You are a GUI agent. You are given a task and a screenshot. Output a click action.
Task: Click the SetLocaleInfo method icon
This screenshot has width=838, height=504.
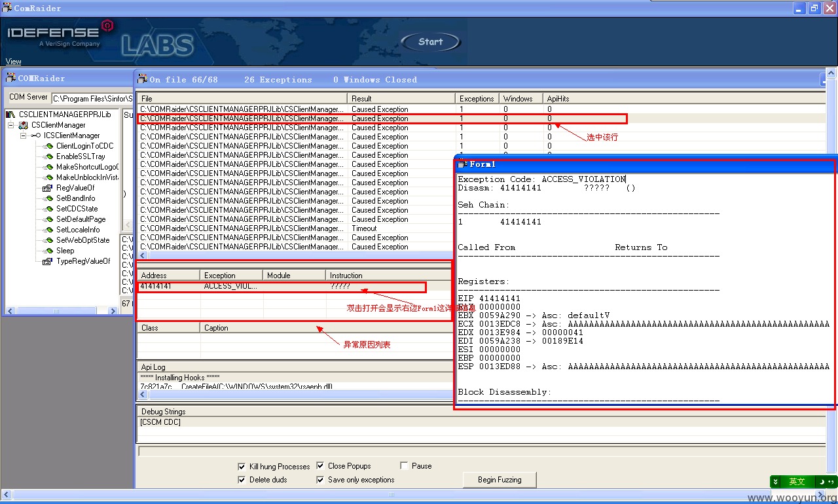point(48,230)
